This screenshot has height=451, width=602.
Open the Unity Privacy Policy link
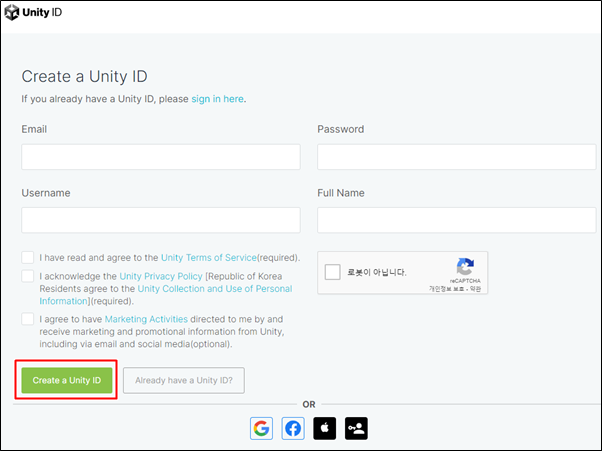(161, 276)
